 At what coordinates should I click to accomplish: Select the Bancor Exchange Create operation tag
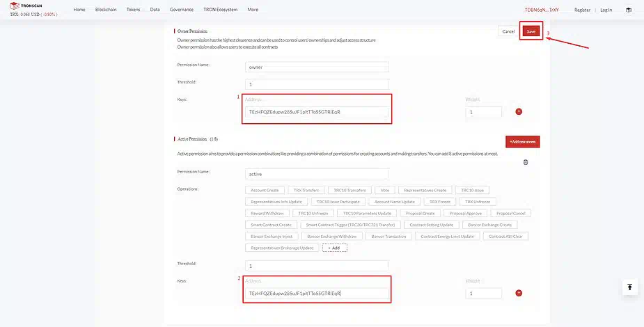click(x=489, y=225)
